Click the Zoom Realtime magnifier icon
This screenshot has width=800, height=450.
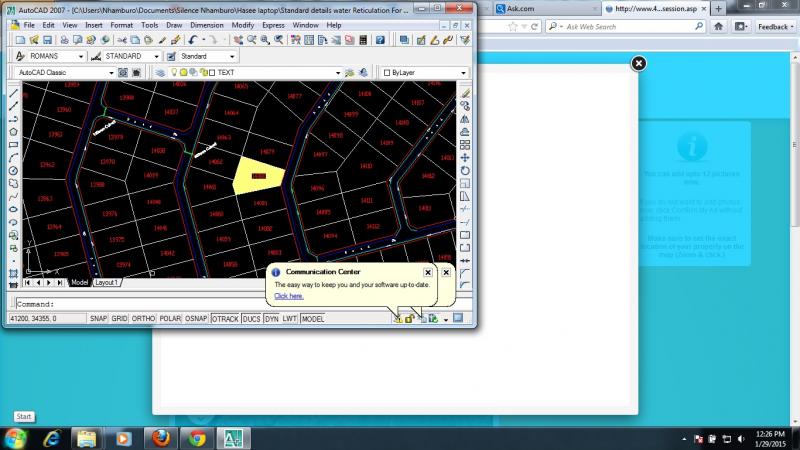coord(252,40)
